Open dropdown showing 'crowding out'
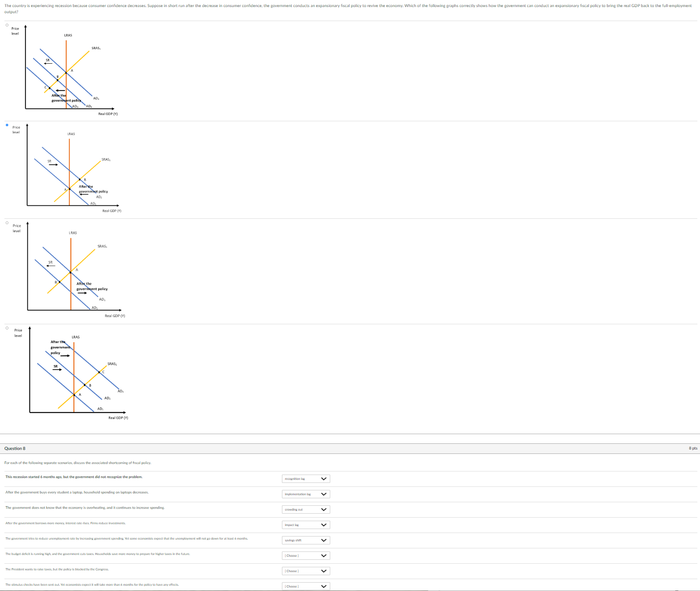This screenshot has height=591, width=700. click(306, 509)
